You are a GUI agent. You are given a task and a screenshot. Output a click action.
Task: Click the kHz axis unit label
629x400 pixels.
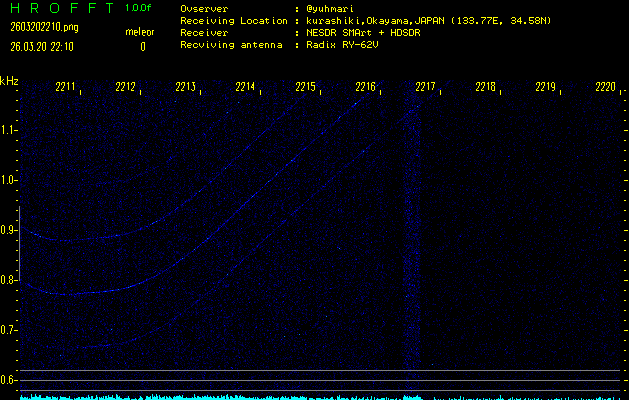(x=9, y=81)
